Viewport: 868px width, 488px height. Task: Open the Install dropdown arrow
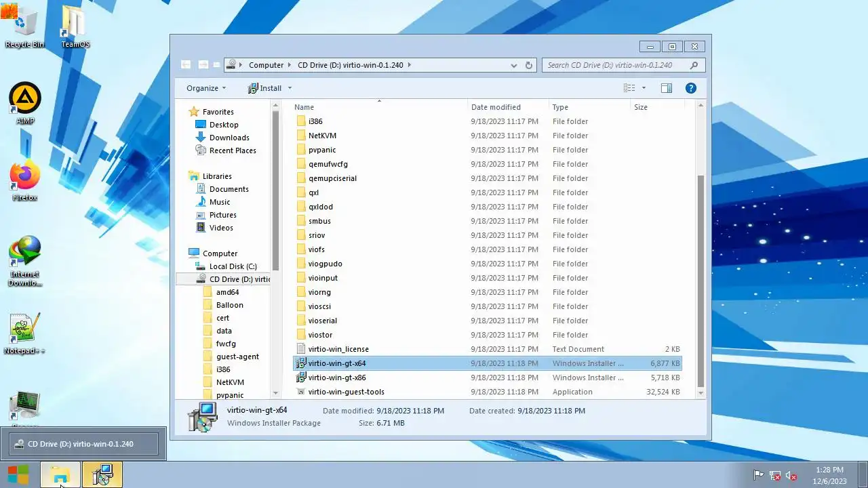(290, 88)
